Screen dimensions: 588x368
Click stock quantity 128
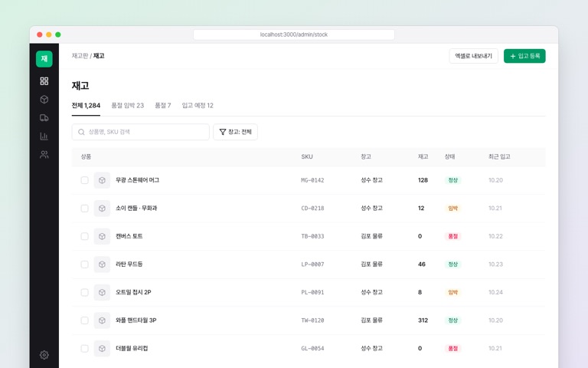click(423, 180)
